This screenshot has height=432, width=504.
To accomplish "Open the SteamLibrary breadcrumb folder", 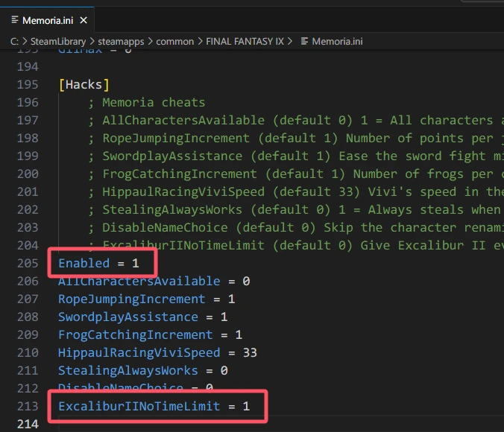I will click(x=58, y=42).
